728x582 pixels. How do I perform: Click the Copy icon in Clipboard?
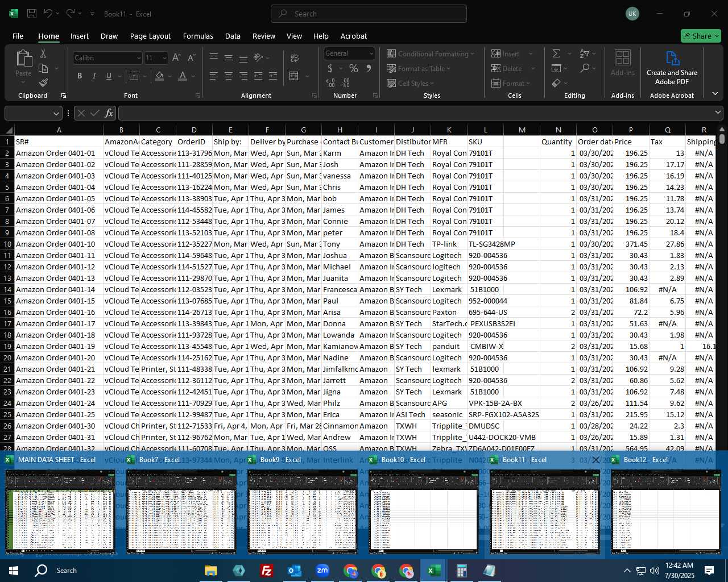click(x=43, y=68)
